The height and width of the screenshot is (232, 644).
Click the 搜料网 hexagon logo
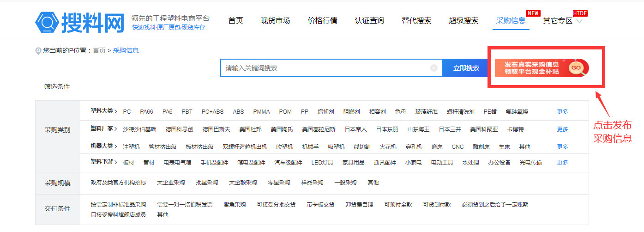coord(48,22)
